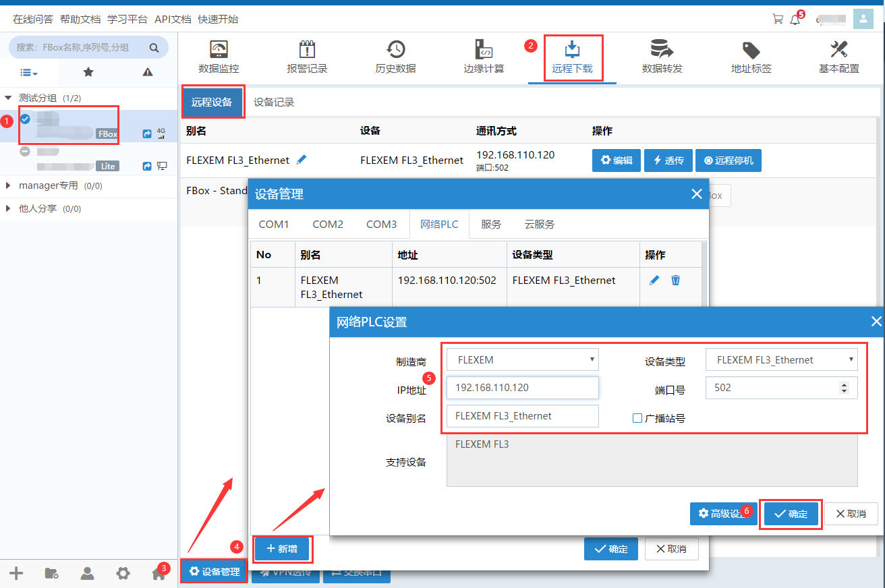
Task: Open settings gear icon in sidebar footer
Action: pyautogui.click(x=123, y=574)
